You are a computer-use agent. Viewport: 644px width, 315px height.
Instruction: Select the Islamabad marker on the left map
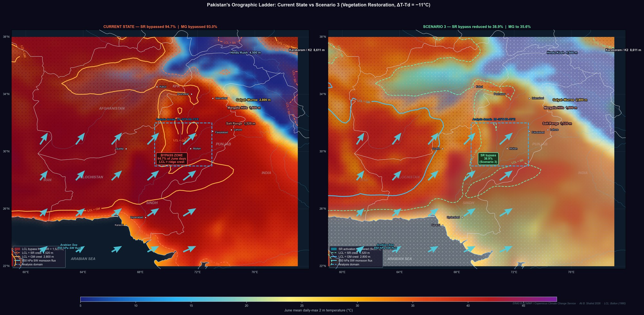click(213, 98)
